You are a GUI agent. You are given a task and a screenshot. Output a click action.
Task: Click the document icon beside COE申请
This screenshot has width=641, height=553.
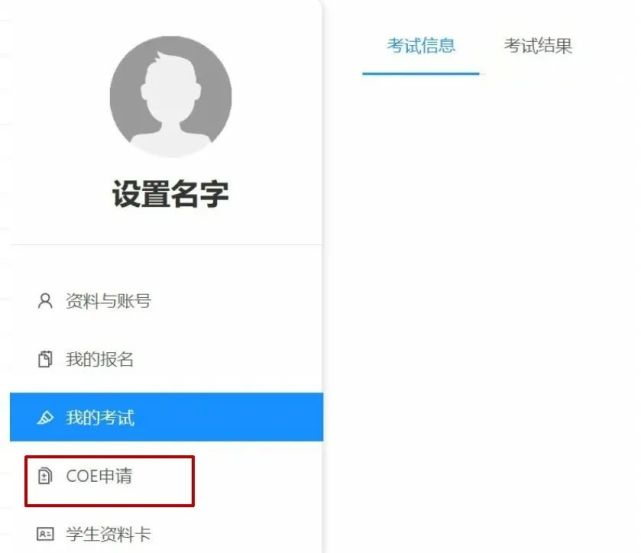[x=45, y=476]
